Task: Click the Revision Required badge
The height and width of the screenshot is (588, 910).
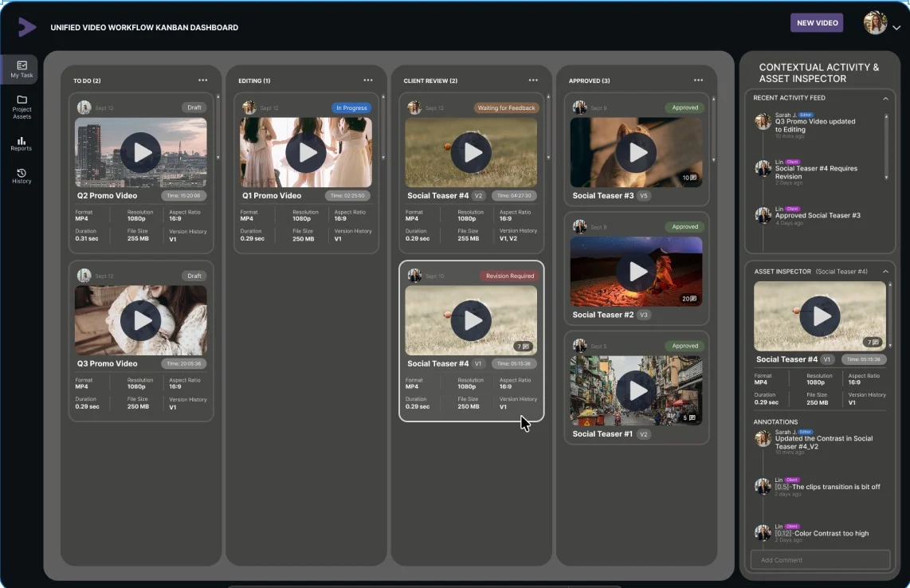Action: pos(509,276)
